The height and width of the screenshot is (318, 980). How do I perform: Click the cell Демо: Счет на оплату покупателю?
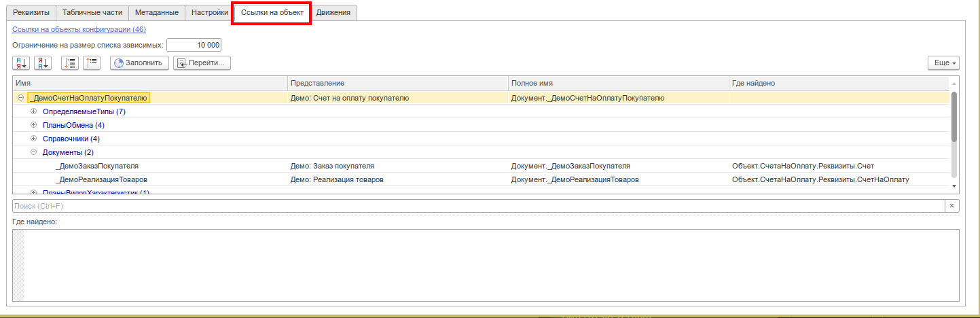tap(398, 98)
